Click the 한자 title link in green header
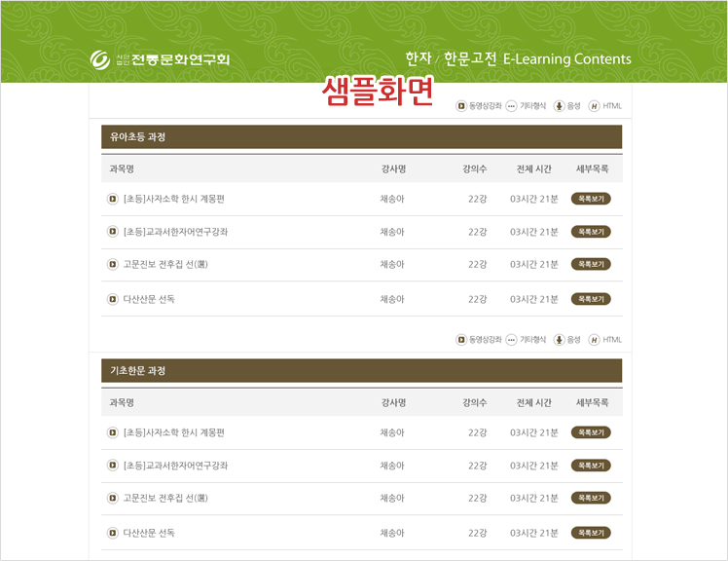The width and height of the screenshot is (728, 561). tap(419, 58)
